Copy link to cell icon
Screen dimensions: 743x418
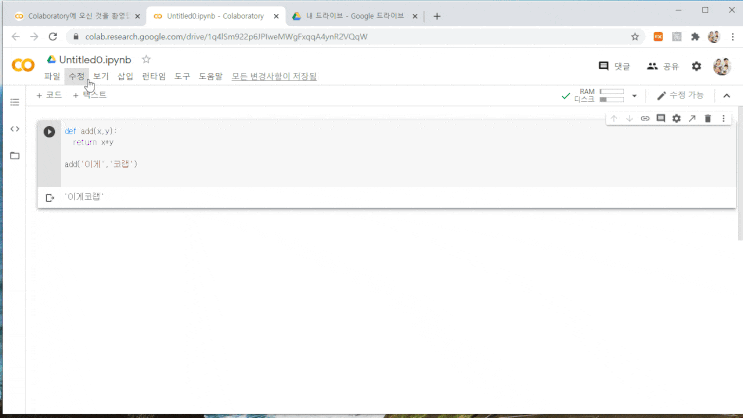[645, 118]
